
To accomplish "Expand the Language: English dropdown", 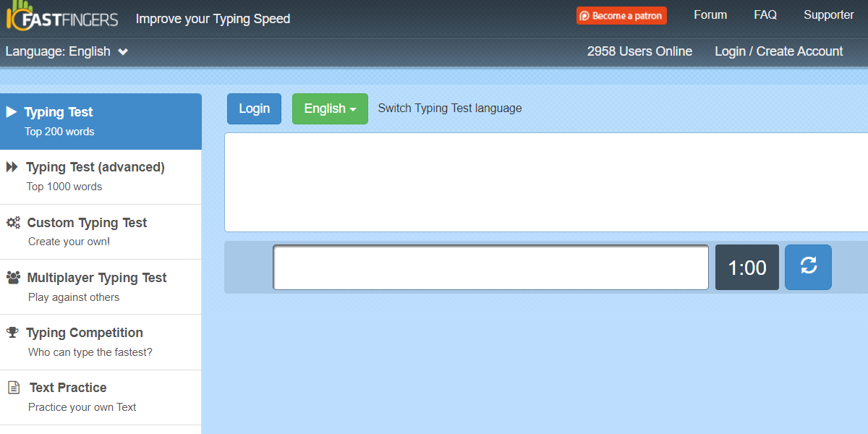I will coord(67,51).
